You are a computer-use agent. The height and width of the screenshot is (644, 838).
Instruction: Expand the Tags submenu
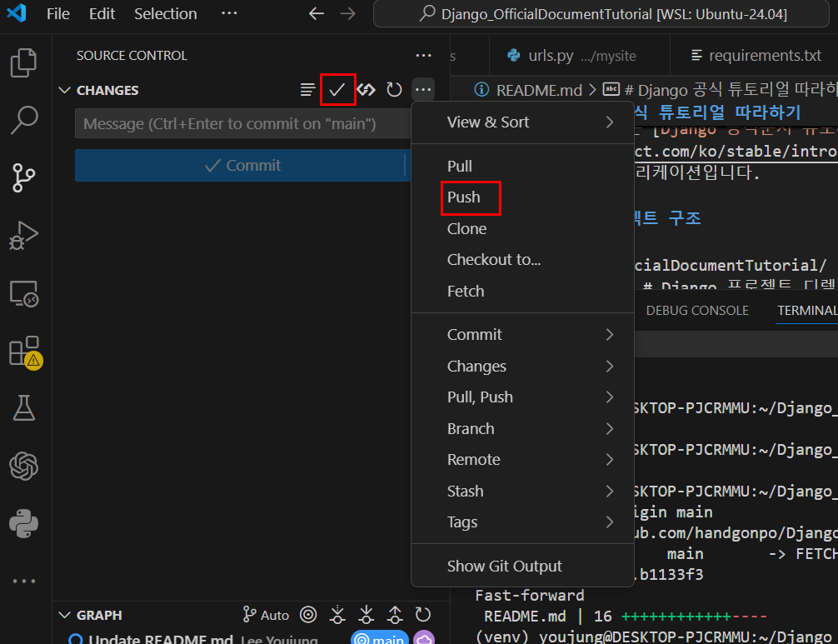[x=522, y=522]
